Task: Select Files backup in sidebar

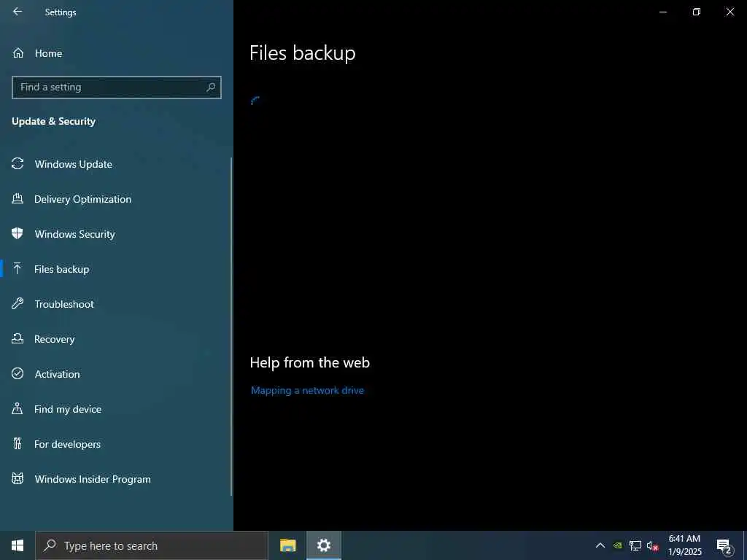Action: tap(116, 269)
